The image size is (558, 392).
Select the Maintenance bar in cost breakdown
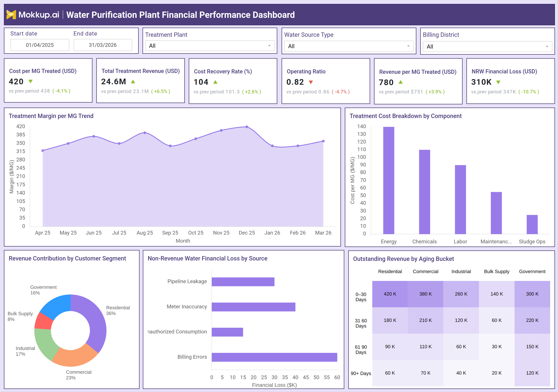[x=496, y=213]
